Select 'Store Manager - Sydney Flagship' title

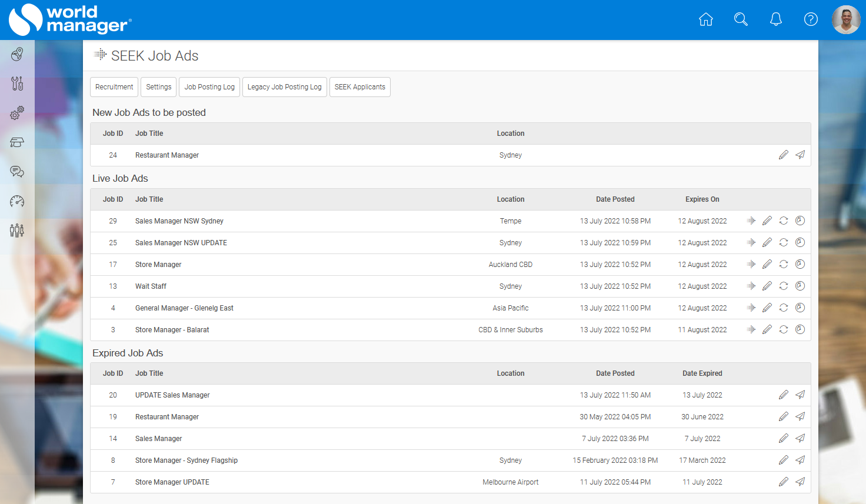(x=186, y=460)
